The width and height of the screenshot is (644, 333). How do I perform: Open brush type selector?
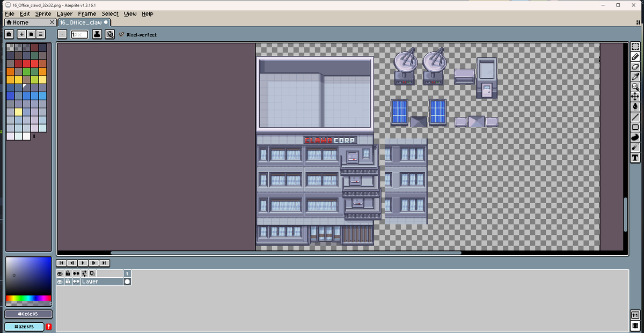coord(62,34)
